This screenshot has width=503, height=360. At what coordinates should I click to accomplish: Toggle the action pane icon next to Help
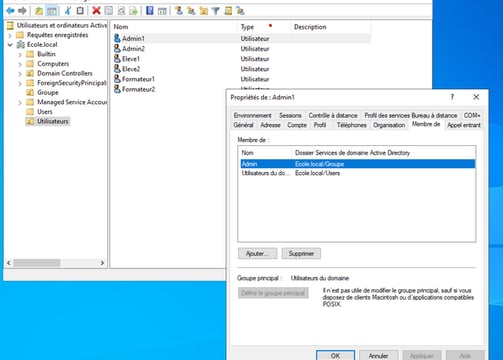(162, 11)
